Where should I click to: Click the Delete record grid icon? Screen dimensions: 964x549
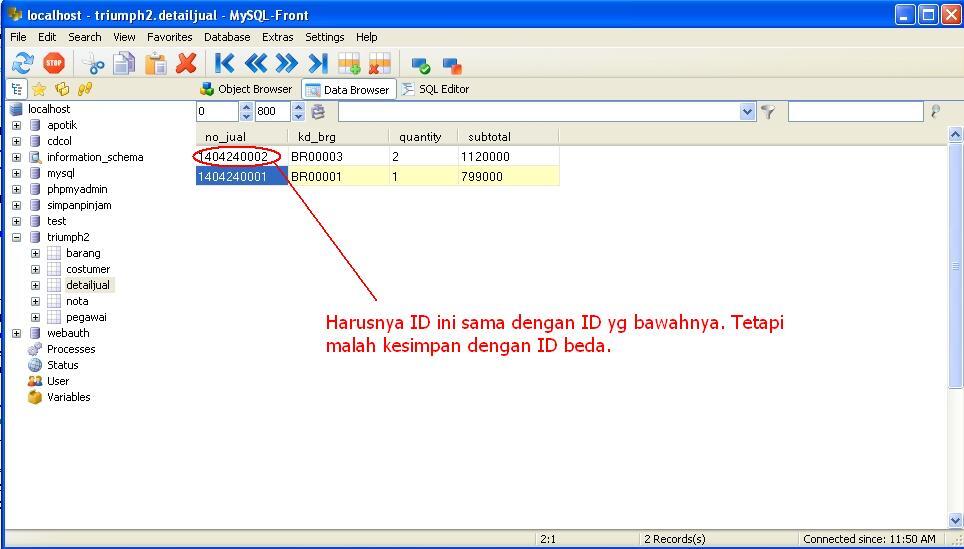pyautogui.click(x=380, y=63)
